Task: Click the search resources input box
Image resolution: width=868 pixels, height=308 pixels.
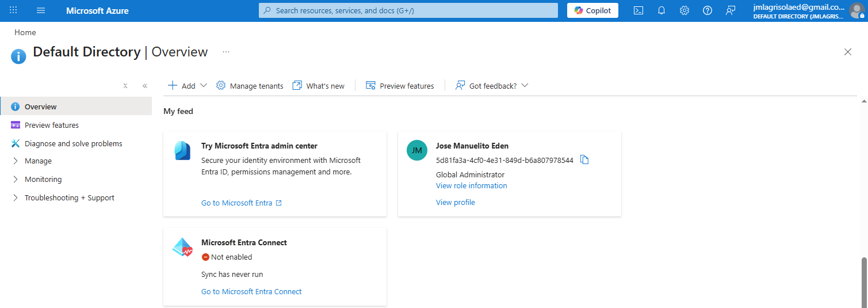Action: pyautogui.click(x=408, y=10)
